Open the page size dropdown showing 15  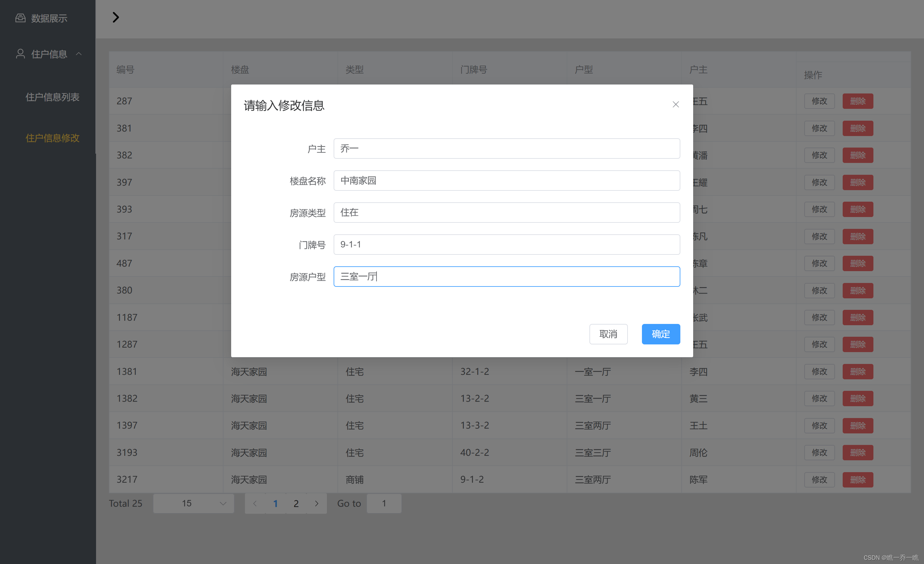click(x=193, y=504)
